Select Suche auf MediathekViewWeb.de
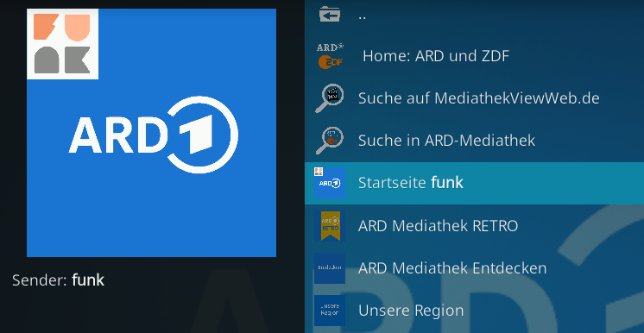This screenshot has width=644, height=333. (475, 98)
